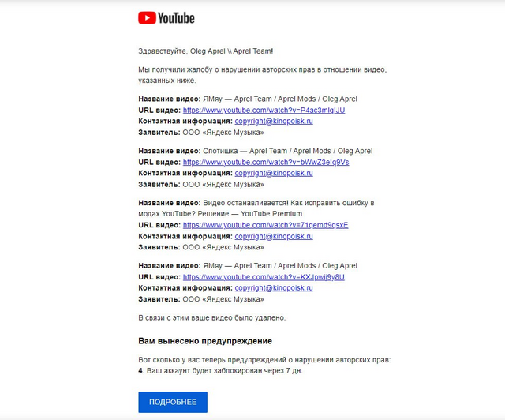Click the text Мы получили жалобу о нарушении
This screenshot has width=505, height=420.
[x=263, y=75]
